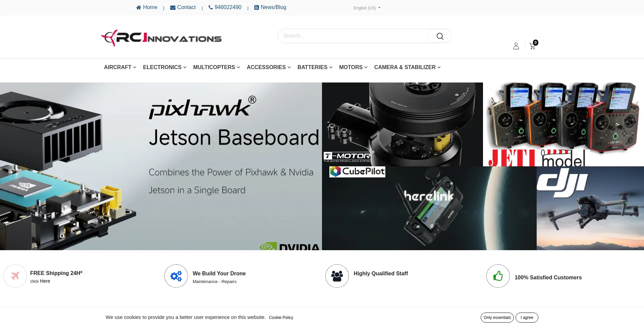Expand the AIRCRAFT menu
This screenshot has width=644, height=333.
[120, 67]
